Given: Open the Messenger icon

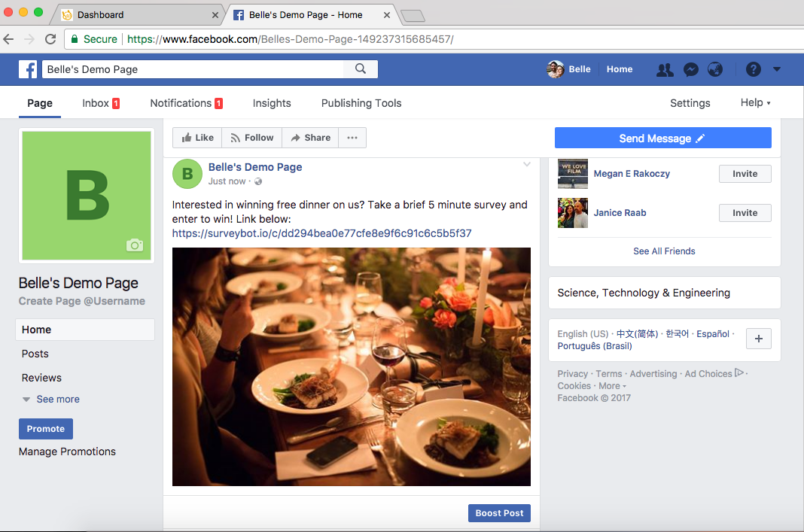Looking at the screenshot, I should [x=690, y=69].
